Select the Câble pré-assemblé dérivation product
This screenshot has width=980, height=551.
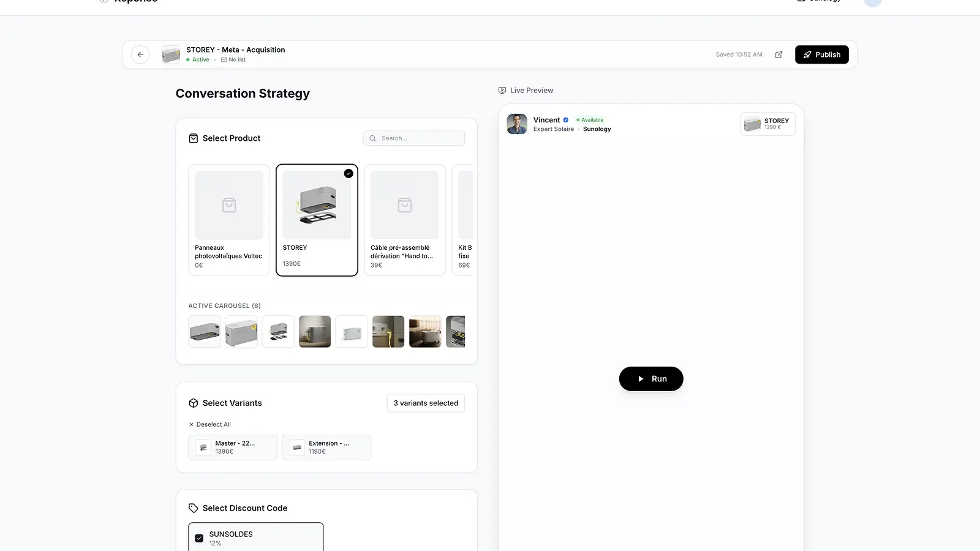click(x=405, y=220)
